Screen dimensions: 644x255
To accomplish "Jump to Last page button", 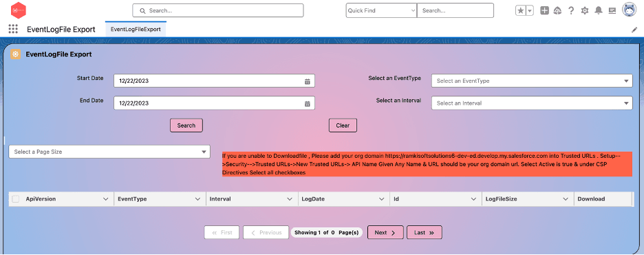I will [425, 232].
